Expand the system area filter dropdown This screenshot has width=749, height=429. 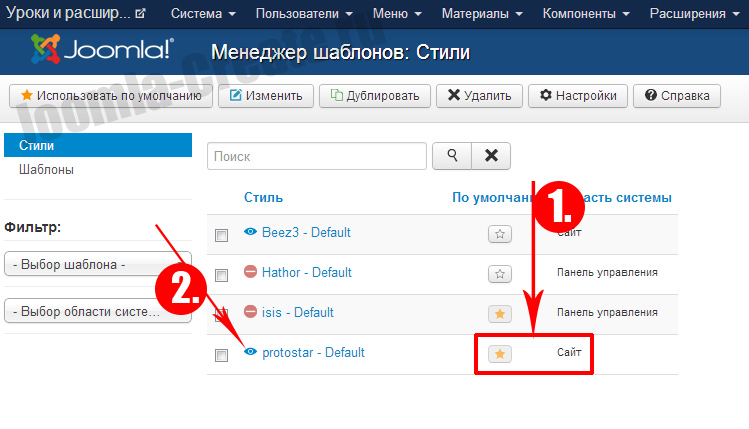(97, 311)
